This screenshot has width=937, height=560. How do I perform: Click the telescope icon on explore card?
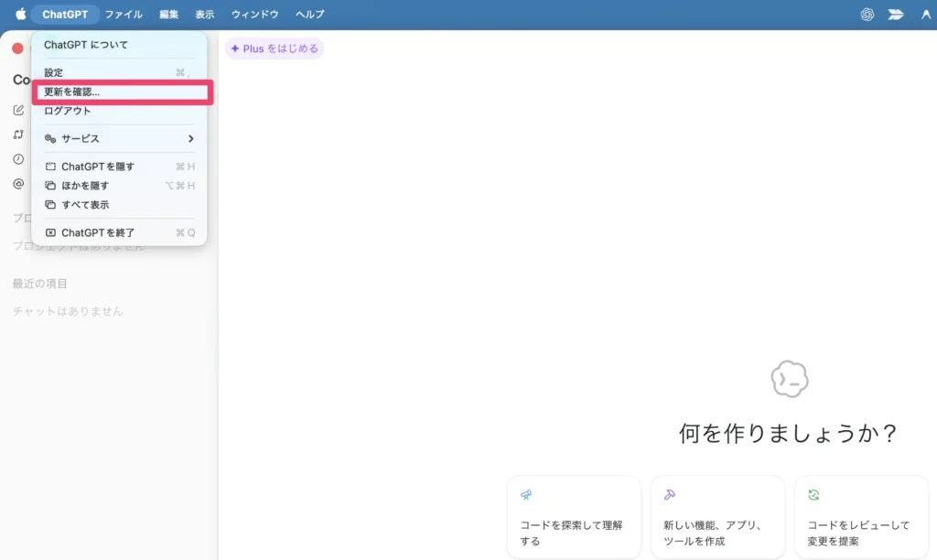click(x=526, y=495)
